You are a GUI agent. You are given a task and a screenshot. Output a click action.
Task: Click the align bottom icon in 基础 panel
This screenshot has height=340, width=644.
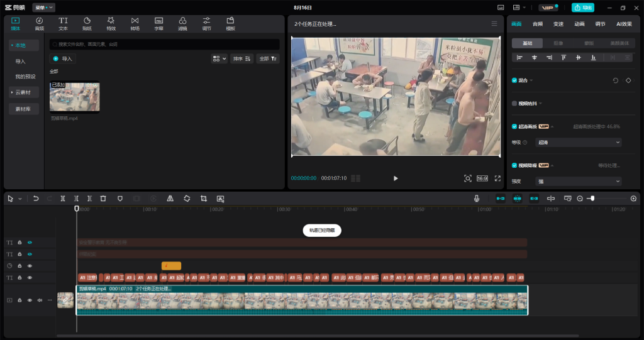click(x=593, y=57)
